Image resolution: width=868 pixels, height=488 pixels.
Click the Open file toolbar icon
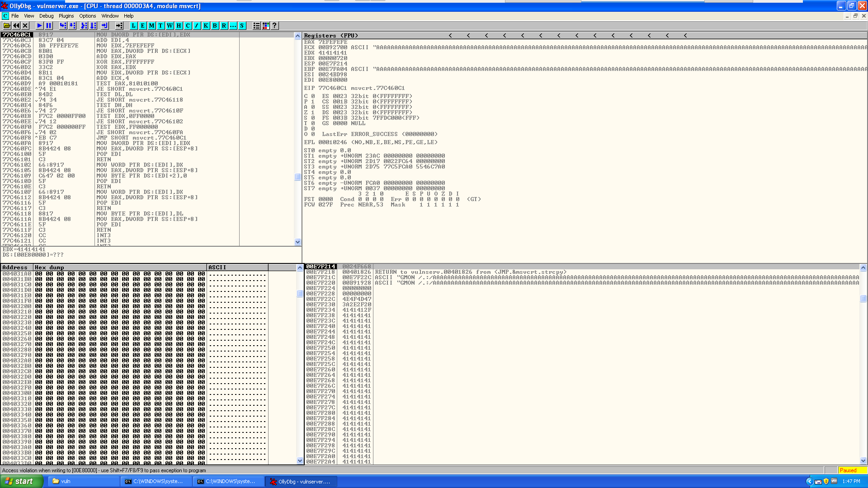[x=7, y=26]
